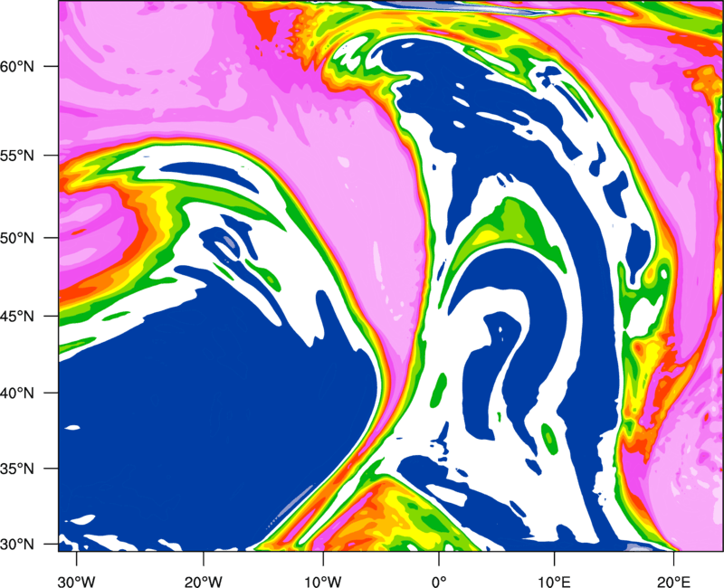The height and width of the screenshot is (588, 724).
Task: Click the 10°W longitude label
Action: [323, 582]
